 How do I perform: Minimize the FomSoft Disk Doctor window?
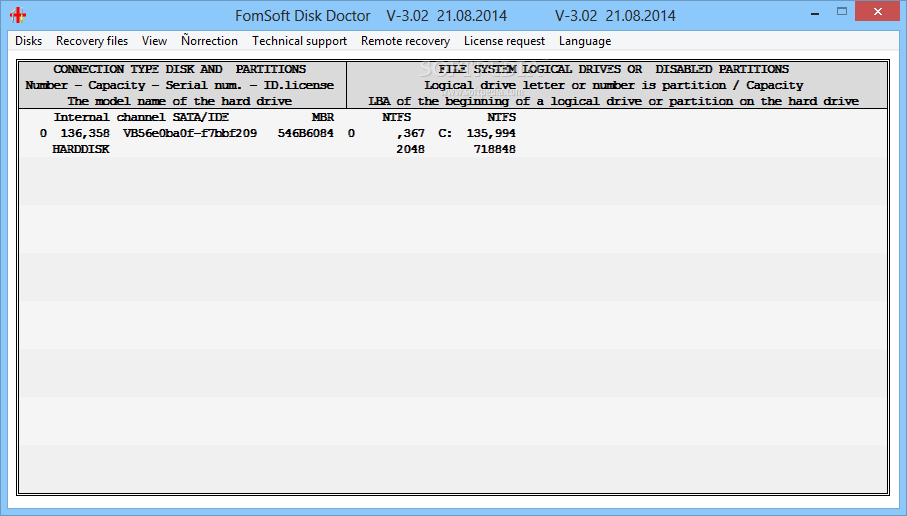pyautogui.click(x=815, y=13)
